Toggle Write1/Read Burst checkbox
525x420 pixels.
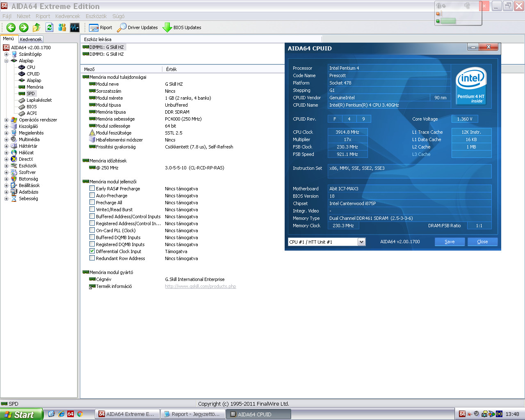(92, 209)
